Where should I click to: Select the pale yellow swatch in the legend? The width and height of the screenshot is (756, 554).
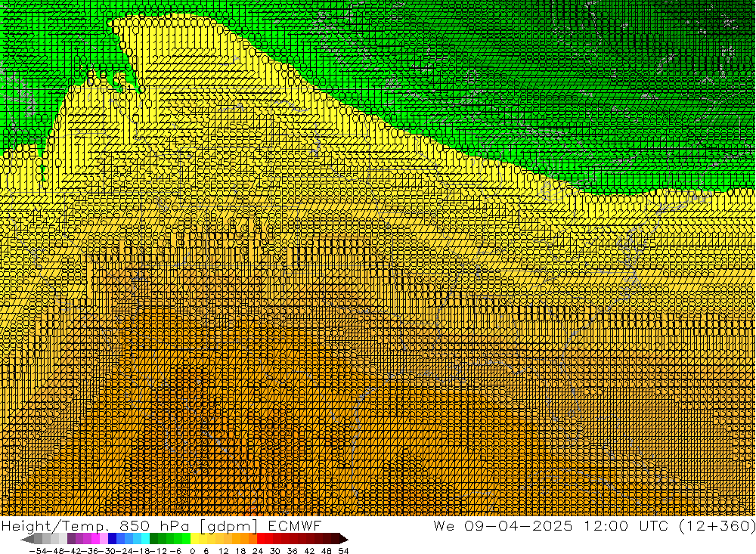[x=195, y=539]
